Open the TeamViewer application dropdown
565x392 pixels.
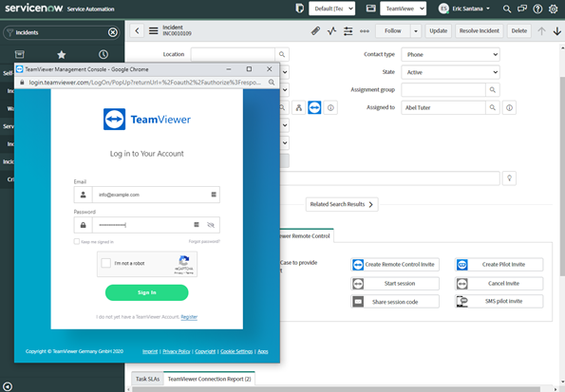[x=404, y=9]
